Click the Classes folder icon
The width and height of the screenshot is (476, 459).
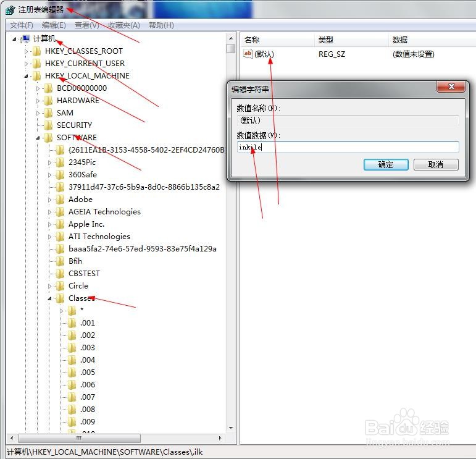click(61, 298)
